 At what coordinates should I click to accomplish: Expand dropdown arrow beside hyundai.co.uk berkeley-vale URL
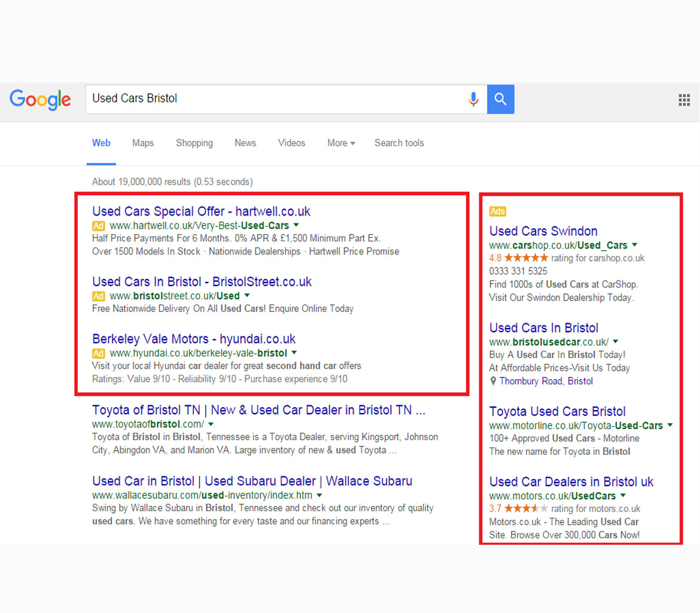(x=294, y=353)
